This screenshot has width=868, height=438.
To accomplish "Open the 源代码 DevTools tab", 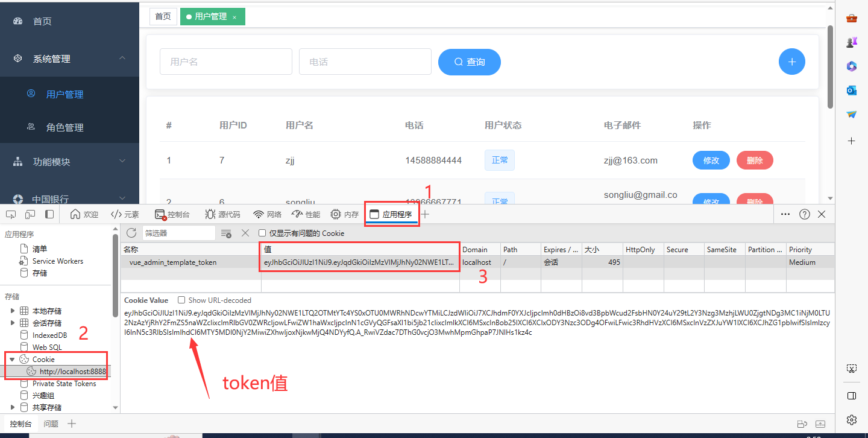I will click(x=222, y=214).
